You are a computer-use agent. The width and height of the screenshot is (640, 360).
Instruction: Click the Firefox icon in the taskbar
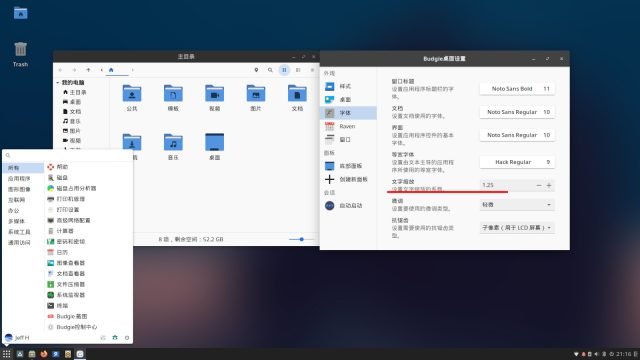[44, 354]
